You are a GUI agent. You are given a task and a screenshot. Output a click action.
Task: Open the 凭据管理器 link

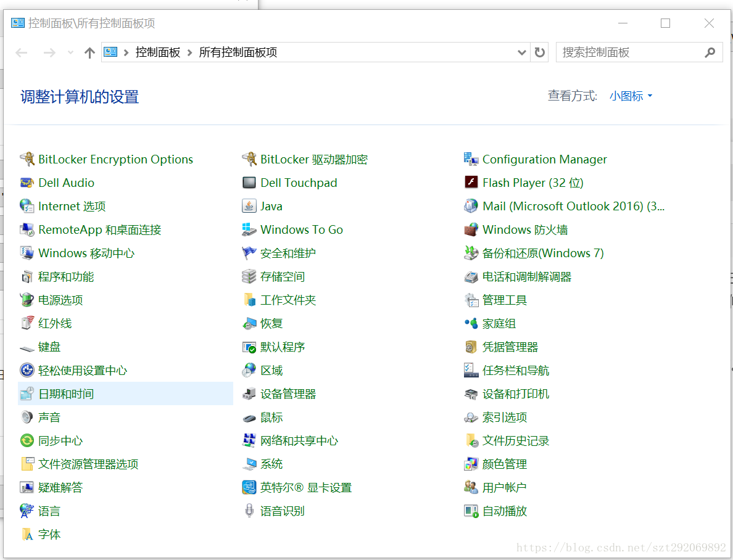pyautogui.click(x=510, y=347)
